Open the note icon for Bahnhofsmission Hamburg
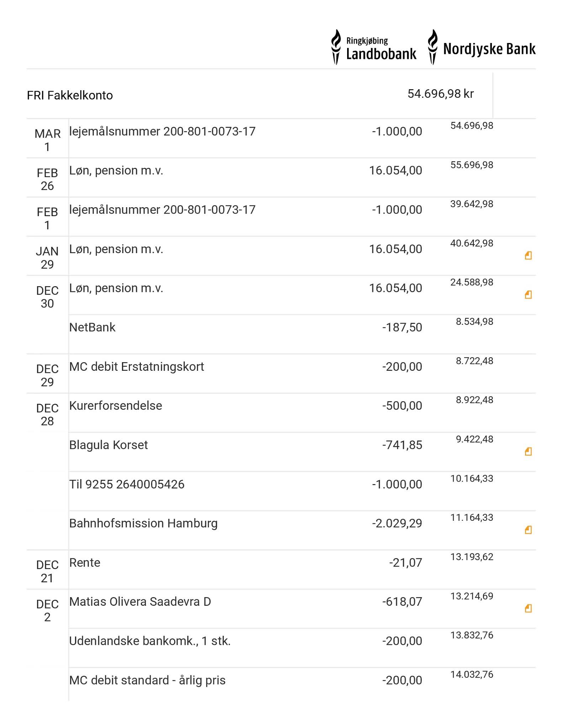Viewport: 563px width, 728px height. (x=528, y=530)
